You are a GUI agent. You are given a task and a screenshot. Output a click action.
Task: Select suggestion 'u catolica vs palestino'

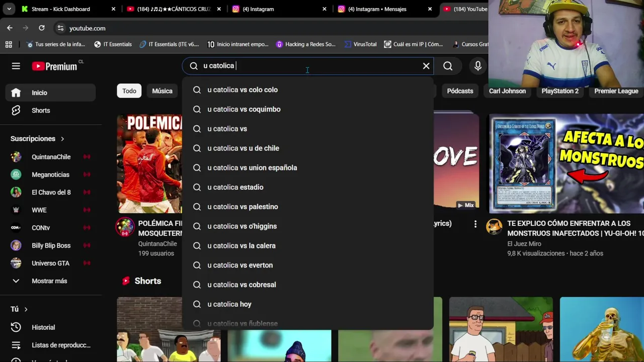click(307, 207)
